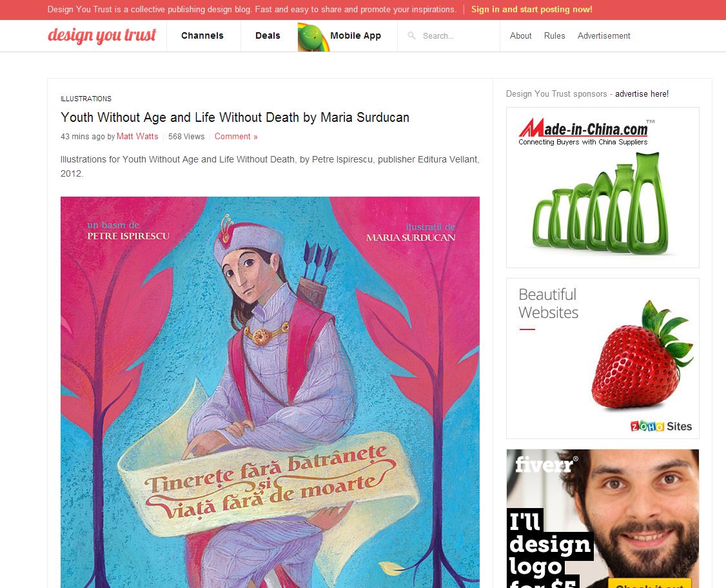Open the Rules link
The width and height of the screenshot is (726, 588).
click(x=554, y=35)
